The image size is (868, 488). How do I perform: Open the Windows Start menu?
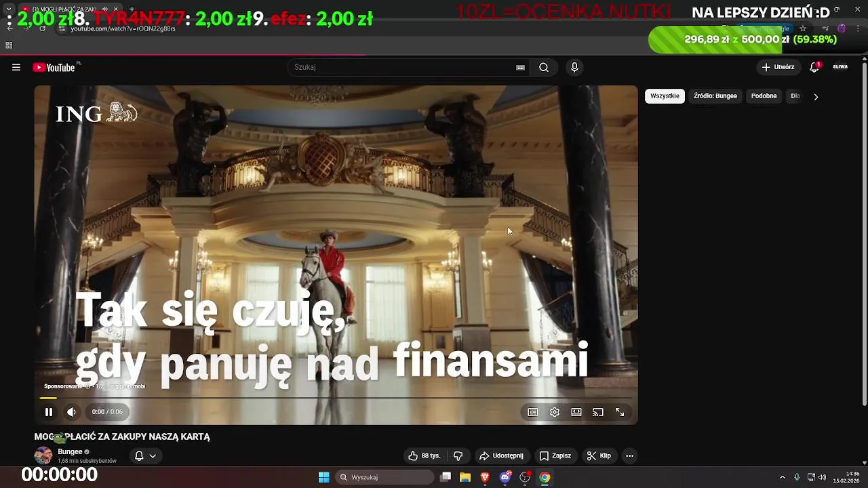coord(324,477)
